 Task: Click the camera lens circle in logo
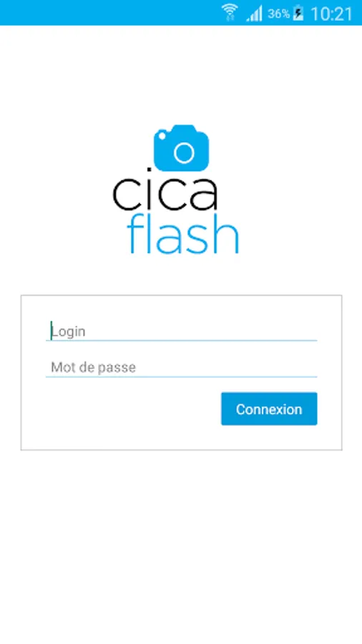click(x=183, y=153)
